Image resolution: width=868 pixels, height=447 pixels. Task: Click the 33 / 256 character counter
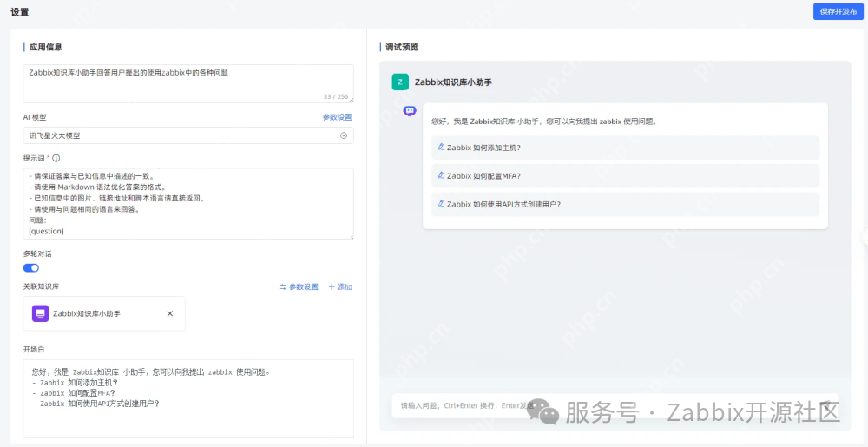336,96
